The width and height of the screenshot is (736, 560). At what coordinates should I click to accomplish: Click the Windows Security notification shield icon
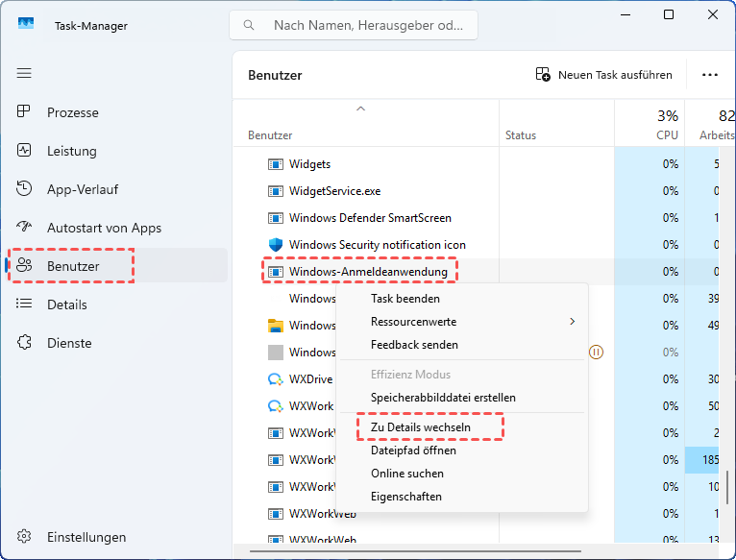pyautogui.click(x=276, y=245)
